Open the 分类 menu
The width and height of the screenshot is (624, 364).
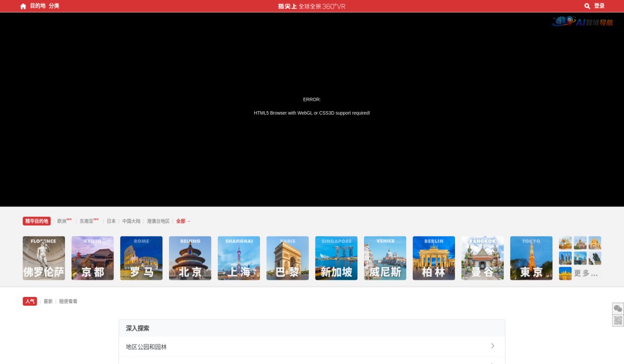54,6
